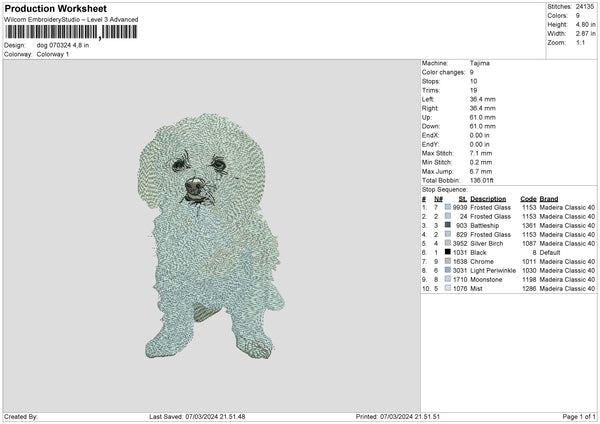Image resolution: width=600 pixels, height=424 pixels.
Task: Click the "Page 1 of 1" footer text
Action: (x=579, y=416)
